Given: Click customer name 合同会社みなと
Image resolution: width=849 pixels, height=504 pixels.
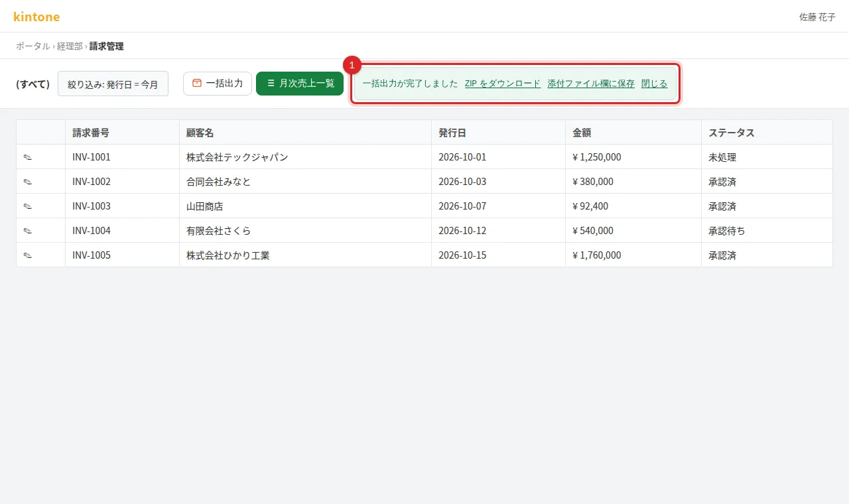Looking at the screenshot, I should tap(219, 182).
